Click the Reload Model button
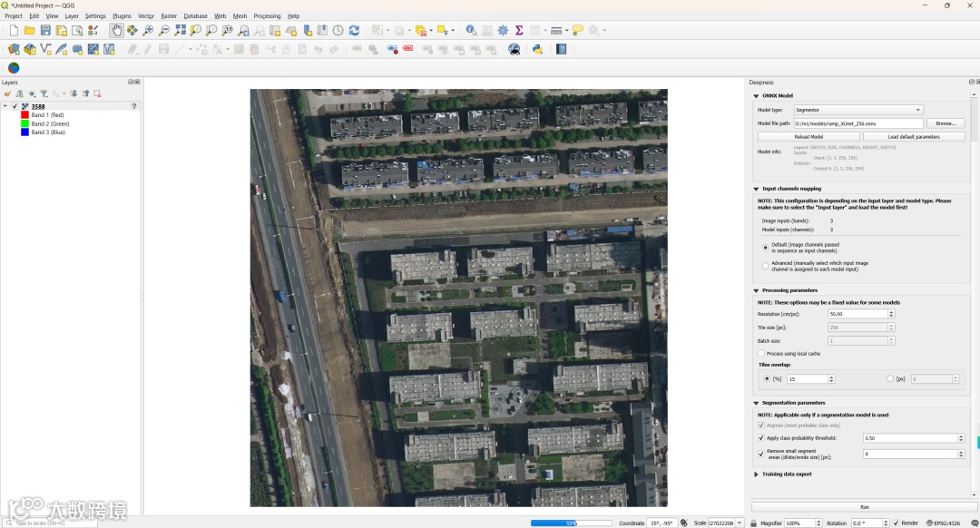The width and height of the screenshot is (980, 528). [x=808, y=136]
